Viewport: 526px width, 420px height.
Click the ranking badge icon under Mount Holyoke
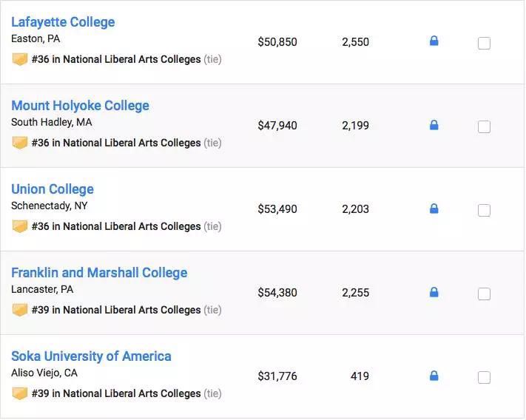pos(20,143)
